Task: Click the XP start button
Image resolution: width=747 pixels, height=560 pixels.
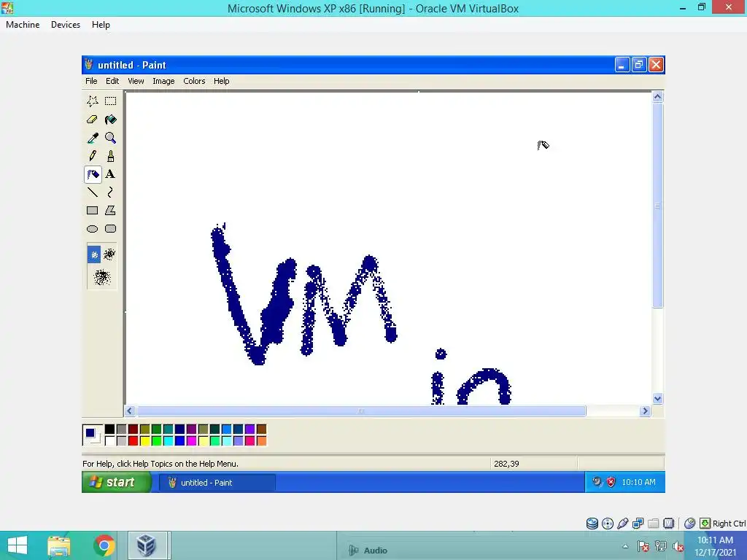Action: pyautogui.click(x=117, y=483)
